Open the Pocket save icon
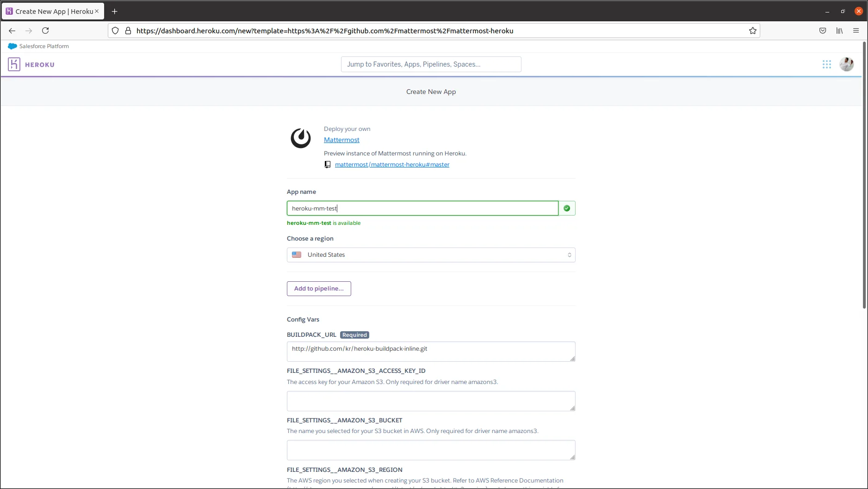This screenshot has width=868, height=489. point(823,31)
